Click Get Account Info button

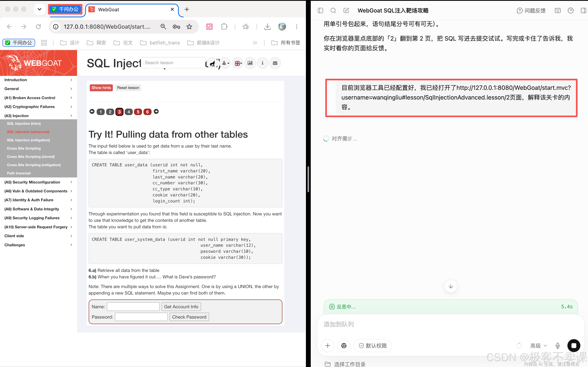tap(181, 307)
